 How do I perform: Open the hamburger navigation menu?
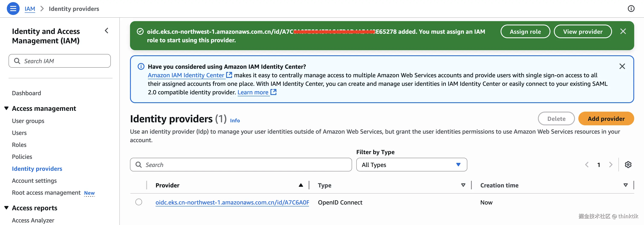point(13,9)
